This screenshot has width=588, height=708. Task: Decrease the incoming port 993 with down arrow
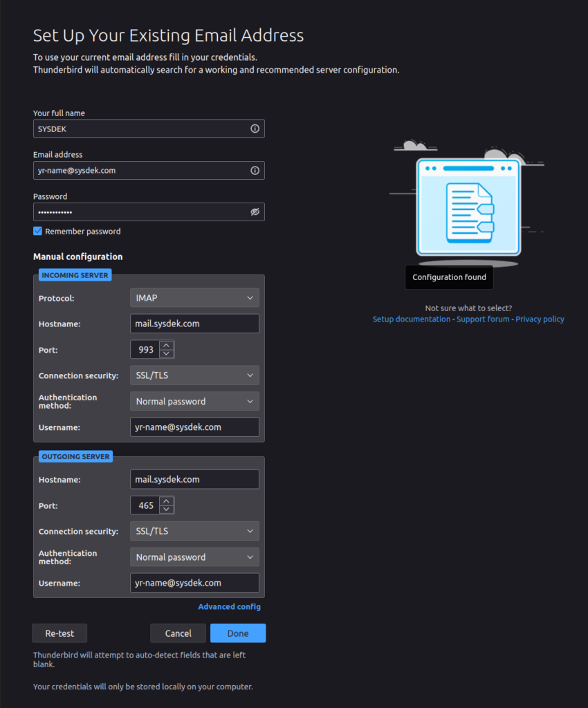coord(166,354)
